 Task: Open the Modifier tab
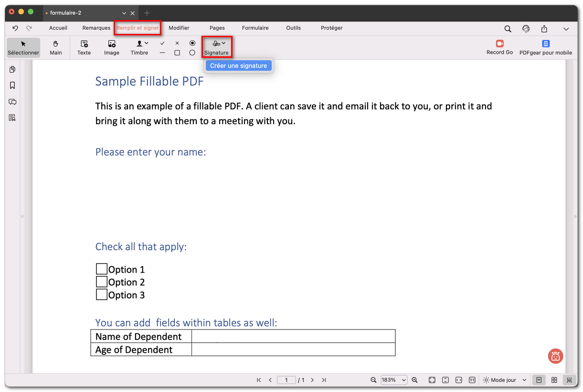click(x=179, y=28)
